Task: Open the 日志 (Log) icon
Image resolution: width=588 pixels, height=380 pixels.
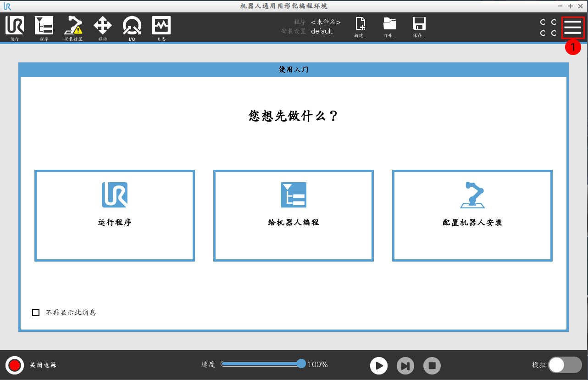Action: pyautogui.click(x=161, y=26)
